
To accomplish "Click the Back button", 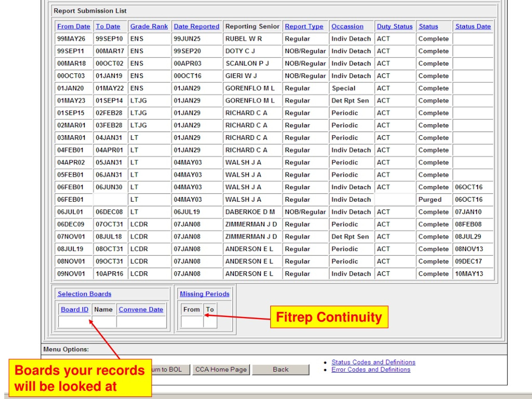I will point(281,369).
